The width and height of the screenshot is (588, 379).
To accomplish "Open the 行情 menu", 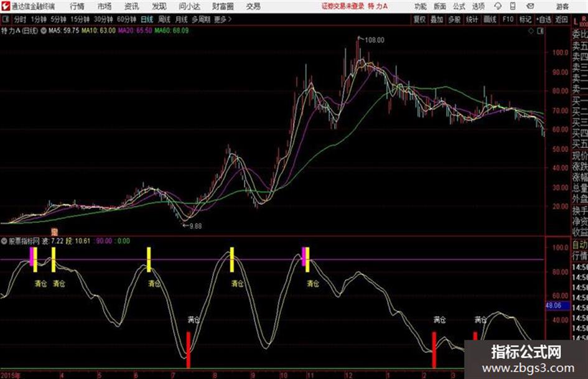I will coord(77,6).
